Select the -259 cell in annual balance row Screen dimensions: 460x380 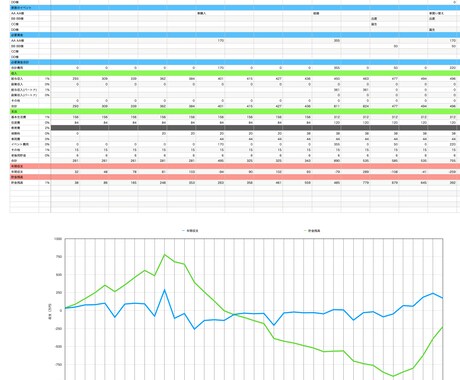(452, 172)
